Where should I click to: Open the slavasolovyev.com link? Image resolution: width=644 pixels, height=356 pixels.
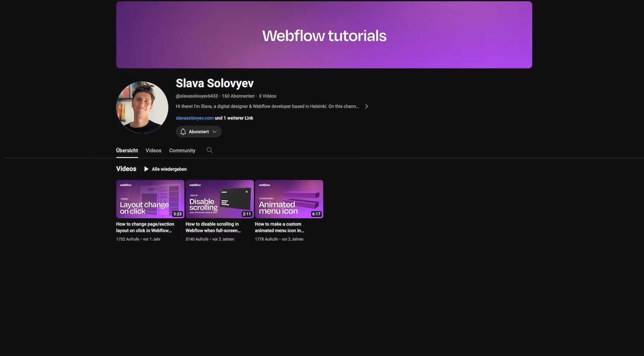click(195, 118)
